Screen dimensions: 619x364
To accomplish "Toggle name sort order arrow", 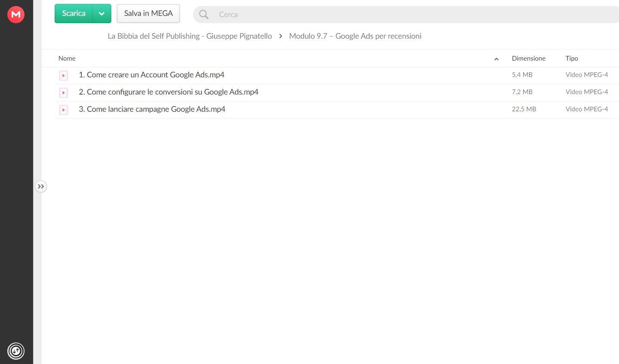I will click(496, 59).
